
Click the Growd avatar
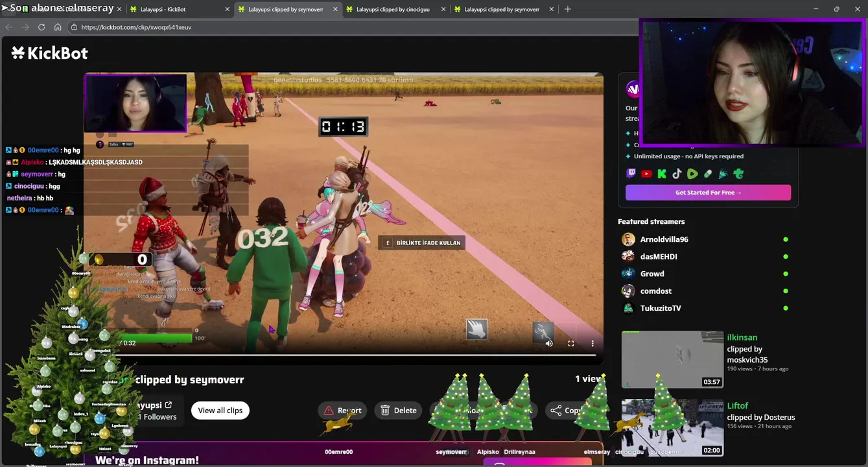pos(628,274)
